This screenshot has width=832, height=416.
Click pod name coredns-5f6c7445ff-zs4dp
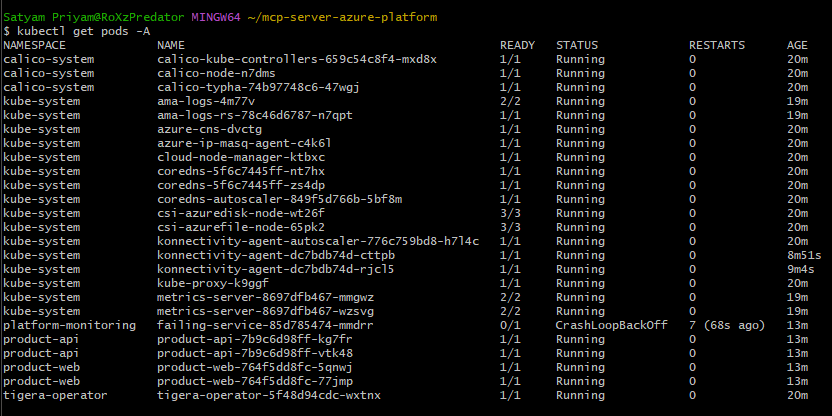click(241, 186)
